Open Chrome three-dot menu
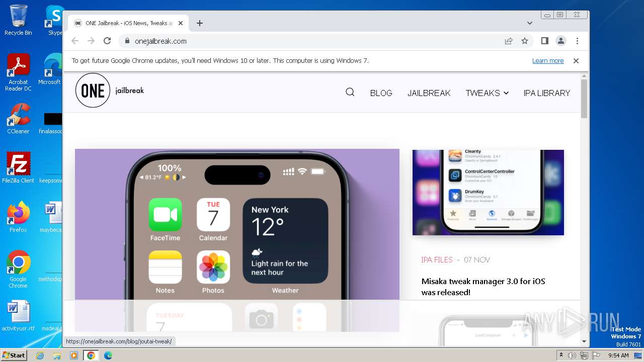644x362 pixels. 577,41
